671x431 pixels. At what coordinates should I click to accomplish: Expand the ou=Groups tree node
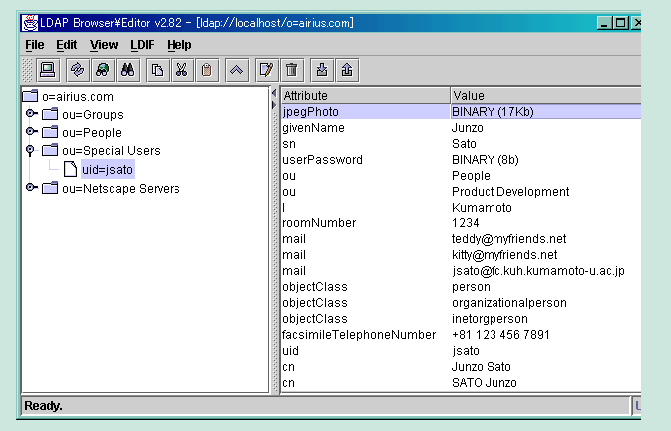pyautogui.click(x=31, y=113)
